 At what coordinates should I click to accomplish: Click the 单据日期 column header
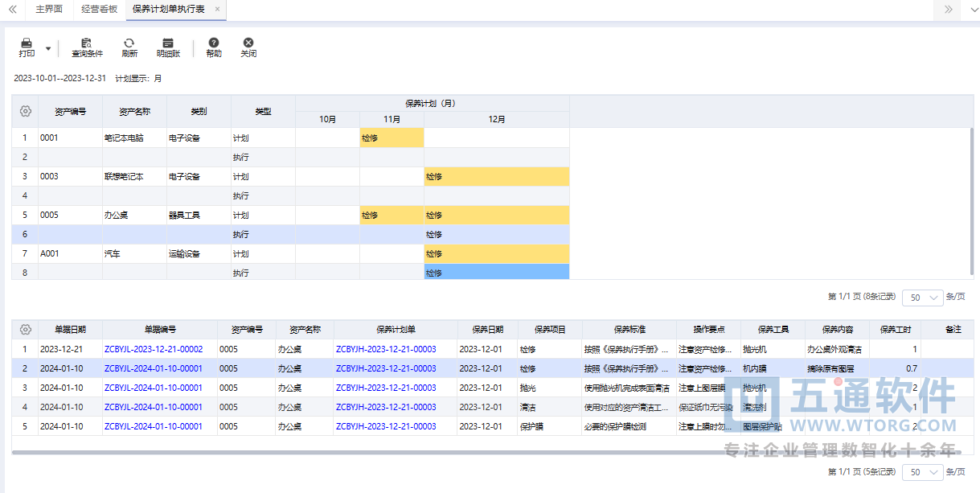tap(71, 330)
